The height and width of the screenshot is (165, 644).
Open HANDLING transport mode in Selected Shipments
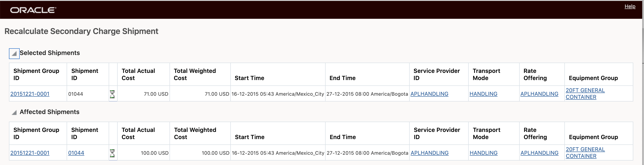click(483, 94)
